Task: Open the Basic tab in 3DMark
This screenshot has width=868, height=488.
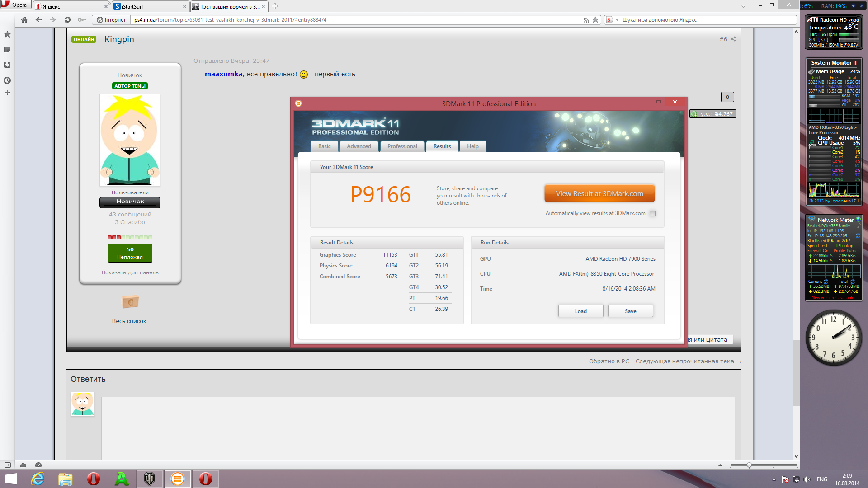Action: (x=324, y=146)
